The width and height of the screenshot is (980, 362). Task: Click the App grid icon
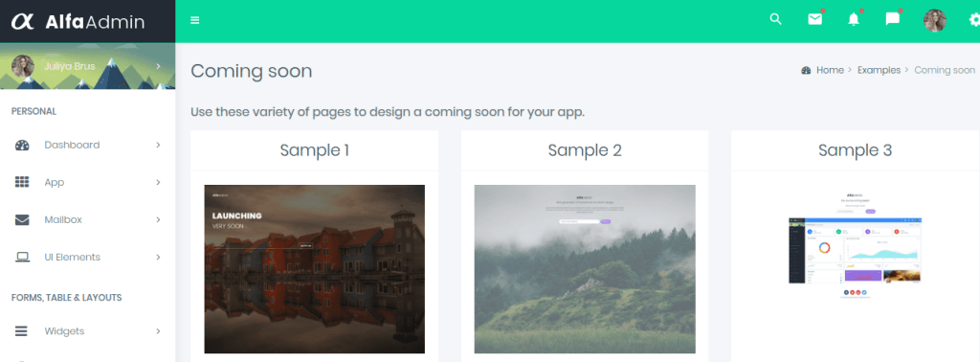click(22, 182)
